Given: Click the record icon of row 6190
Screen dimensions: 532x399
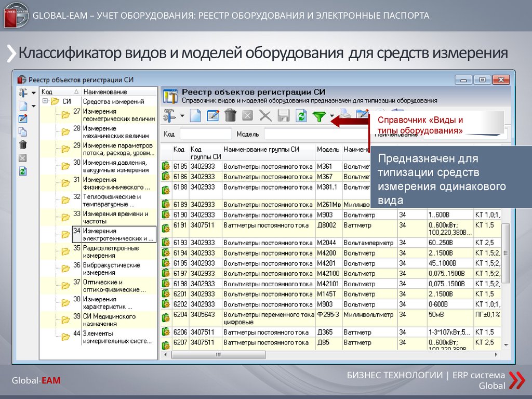Looking at the screenshot, I should click(x=166, y=215).
